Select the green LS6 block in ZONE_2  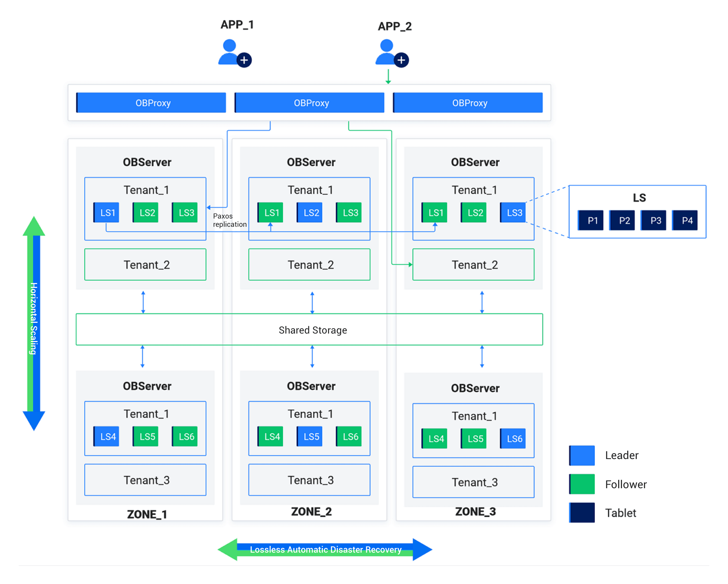(x=349, y=436)
